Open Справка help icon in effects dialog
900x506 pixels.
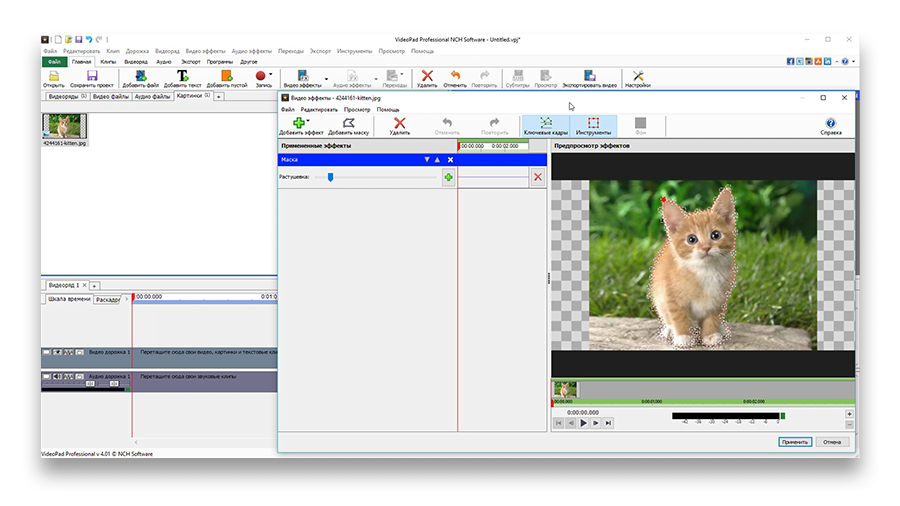click(x=831, y=123)
